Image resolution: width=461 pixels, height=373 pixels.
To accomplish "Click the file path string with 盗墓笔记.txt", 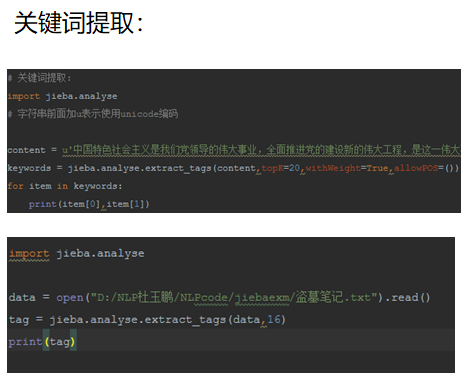I will [x=234, y=297].
